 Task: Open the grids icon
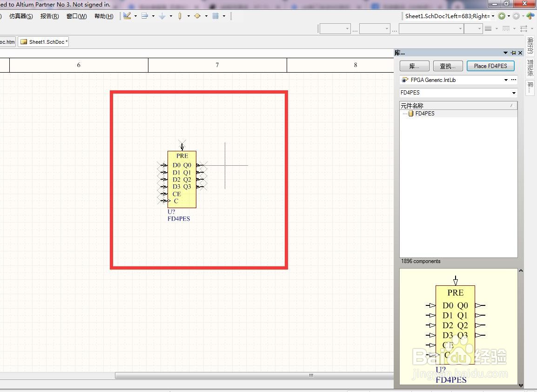click(215, 16)
